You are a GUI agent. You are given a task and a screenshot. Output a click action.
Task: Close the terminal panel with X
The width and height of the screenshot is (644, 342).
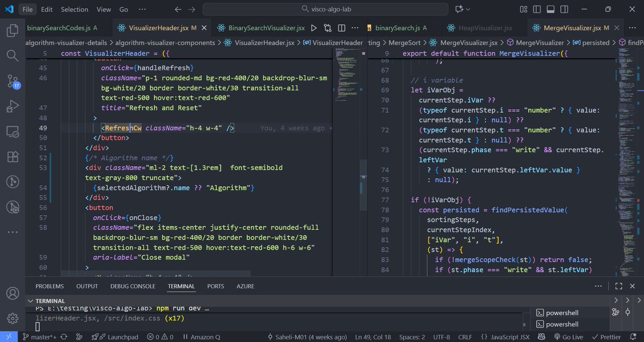pos(633,286)
